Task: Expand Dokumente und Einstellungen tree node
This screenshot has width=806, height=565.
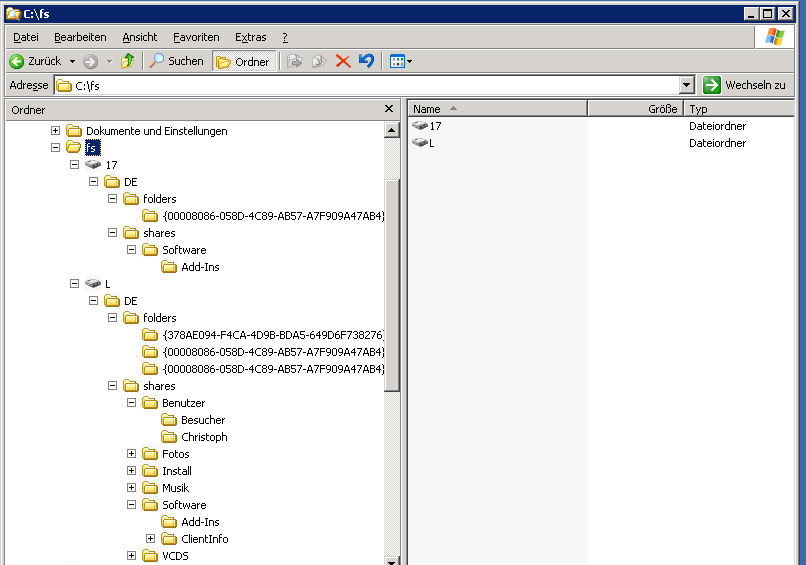Action: pyautogui.click(x=56, y=131)
